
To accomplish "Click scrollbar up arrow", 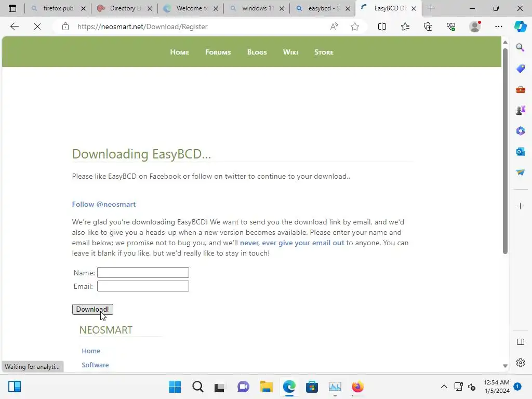I will tap(505, 43).
